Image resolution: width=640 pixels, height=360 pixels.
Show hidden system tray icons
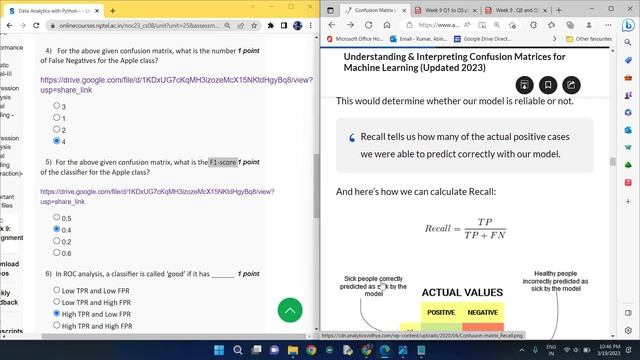(x=522, y=350)
